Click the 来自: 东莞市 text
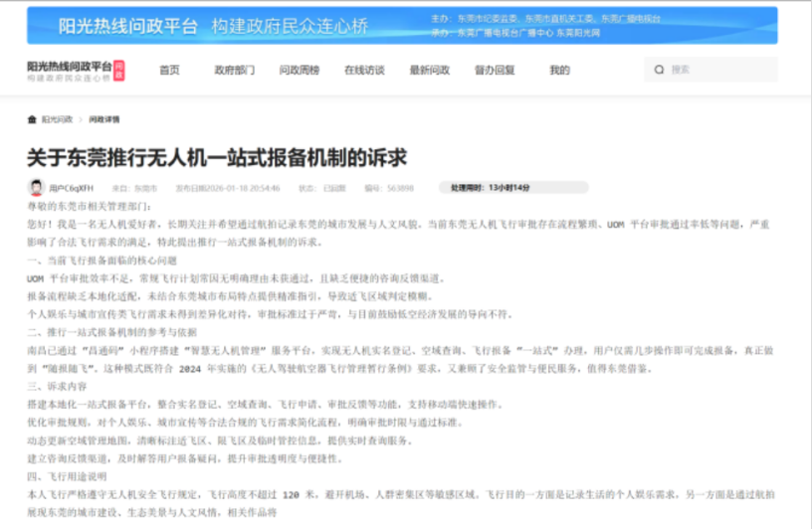 134,188
